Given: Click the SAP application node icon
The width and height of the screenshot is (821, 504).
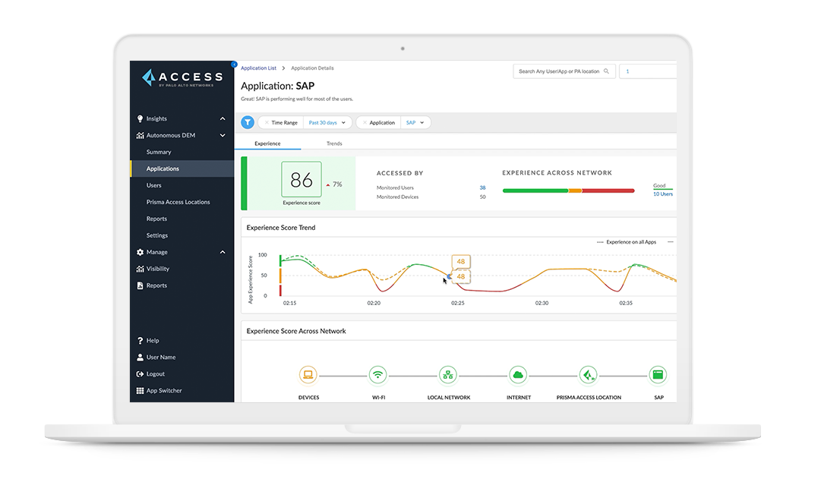Looking at the screenshot, I should point(658,375).
